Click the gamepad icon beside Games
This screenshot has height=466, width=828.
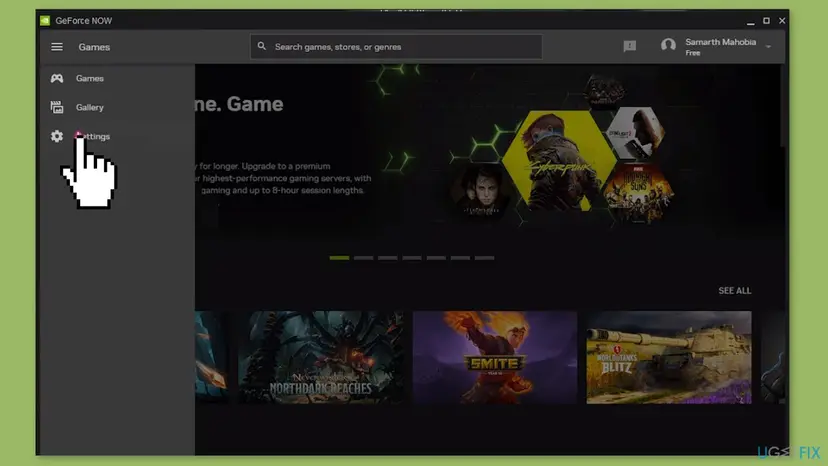(57, 78)
